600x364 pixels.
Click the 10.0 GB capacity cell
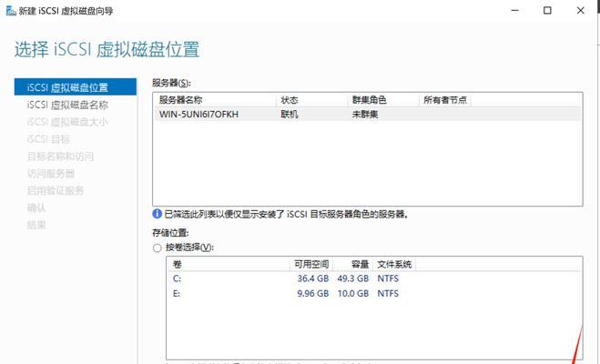353,293
